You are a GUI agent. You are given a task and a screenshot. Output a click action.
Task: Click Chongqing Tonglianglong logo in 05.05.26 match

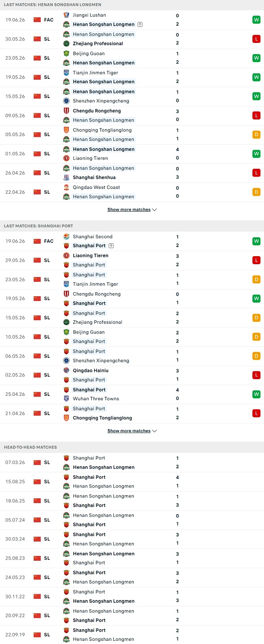(x=67, y=130)
